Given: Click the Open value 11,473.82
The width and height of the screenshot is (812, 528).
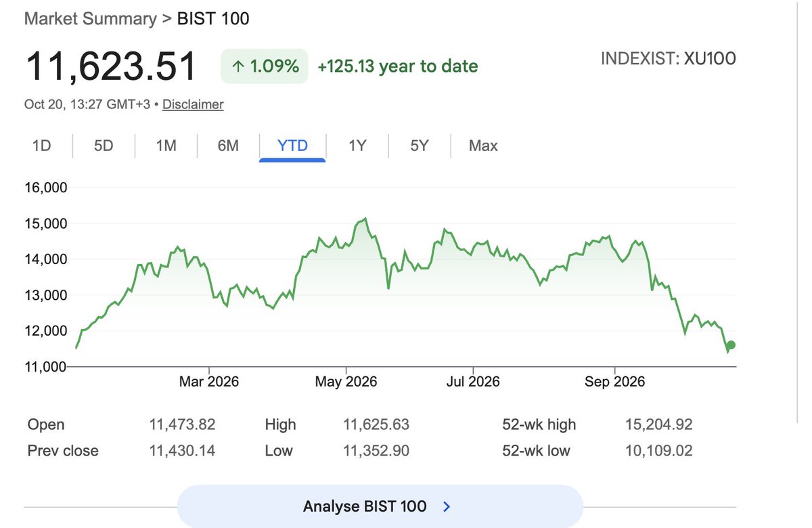Looking at the screenshot, I should pos(182,424).
